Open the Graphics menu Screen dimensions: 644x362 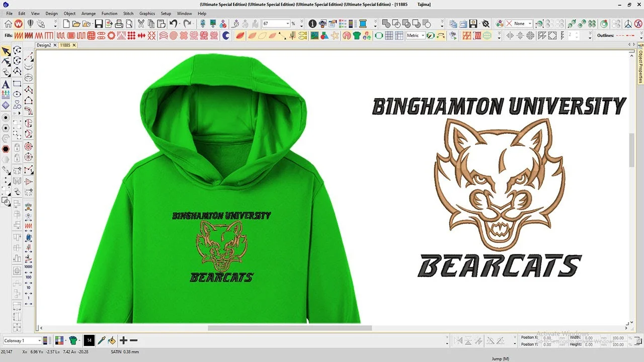[147, 14]
